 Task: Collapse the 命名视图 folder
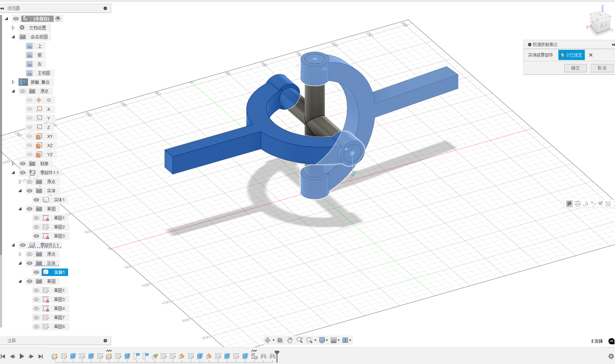pyautogui.click(x=13, y=37)
